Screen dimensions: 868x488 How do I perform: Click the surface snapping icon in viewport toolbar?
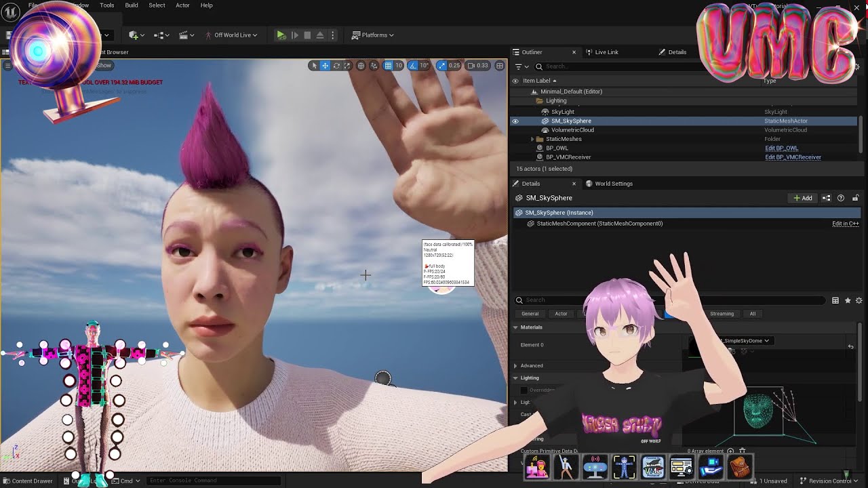[x=374, y=66]
